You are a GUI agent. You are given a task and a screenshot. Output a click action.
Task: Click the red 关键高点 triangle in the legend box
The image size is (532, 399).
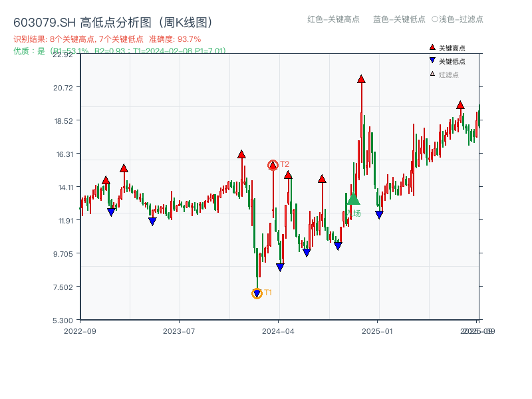[x=431, y=47]
